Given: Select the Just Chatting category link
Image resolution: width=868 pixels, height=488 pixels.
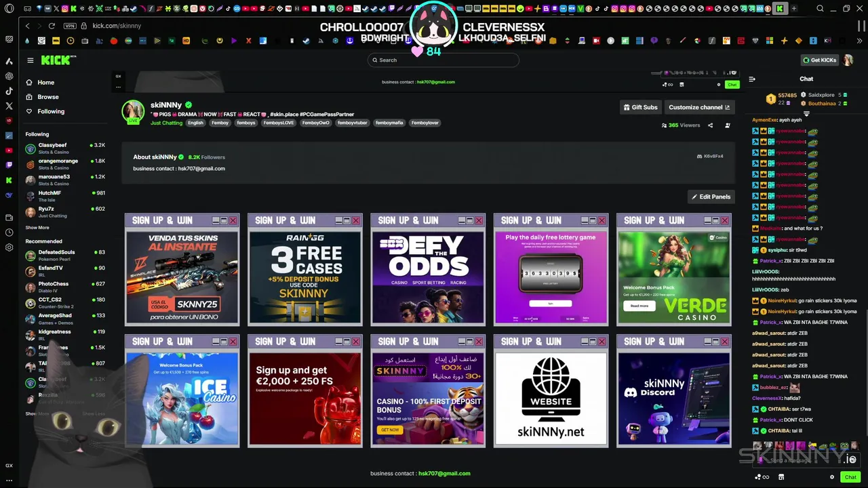Looking at the screenshot, I should coord(166,123).
